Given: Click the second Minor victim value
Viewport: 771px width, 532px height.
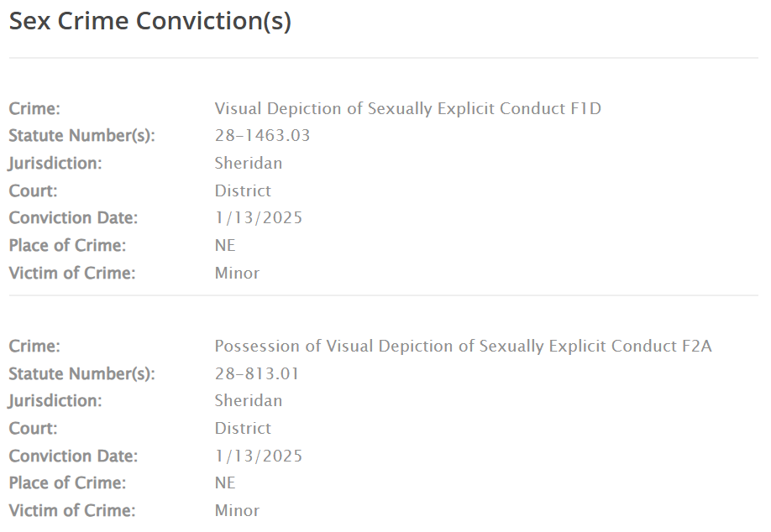Looking at the screenshot, I should point(237,510).
